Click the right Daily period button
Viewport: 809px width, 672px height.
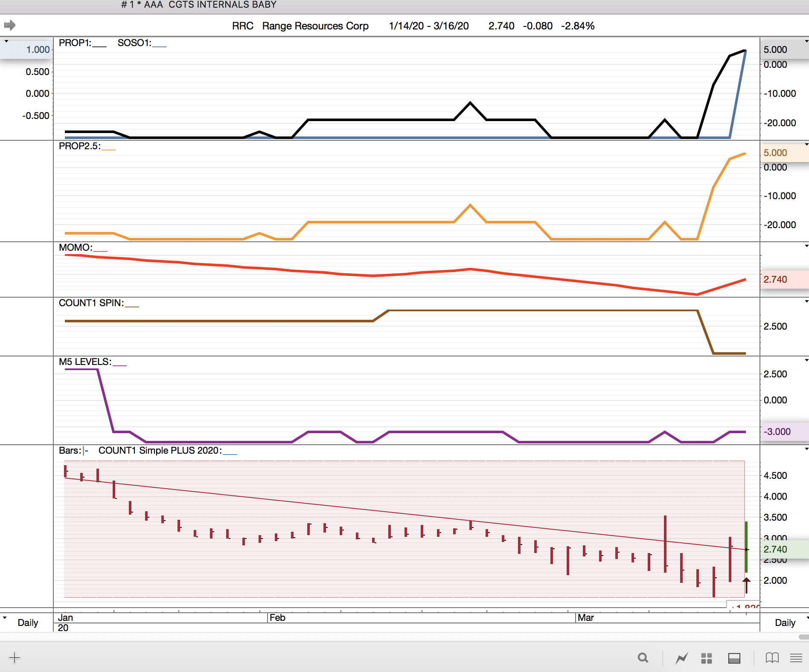pos(785,623)
